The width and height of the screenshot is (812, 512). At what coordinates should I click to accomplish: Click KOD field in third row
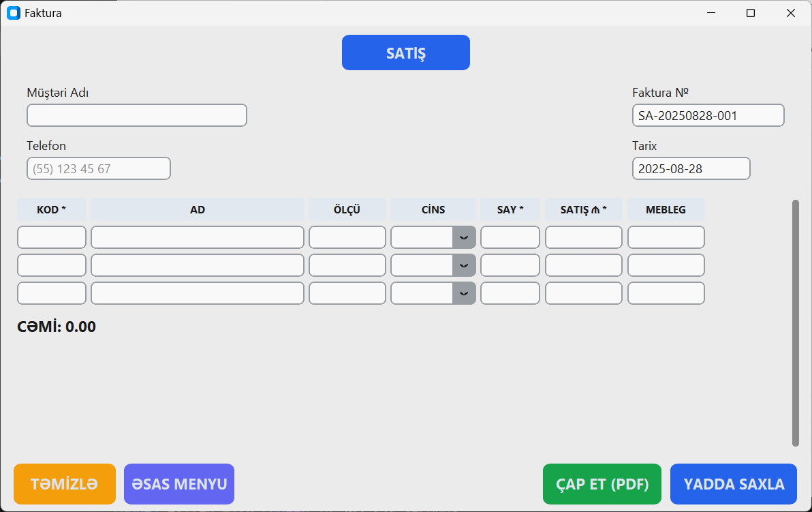(x=52, y=293)
